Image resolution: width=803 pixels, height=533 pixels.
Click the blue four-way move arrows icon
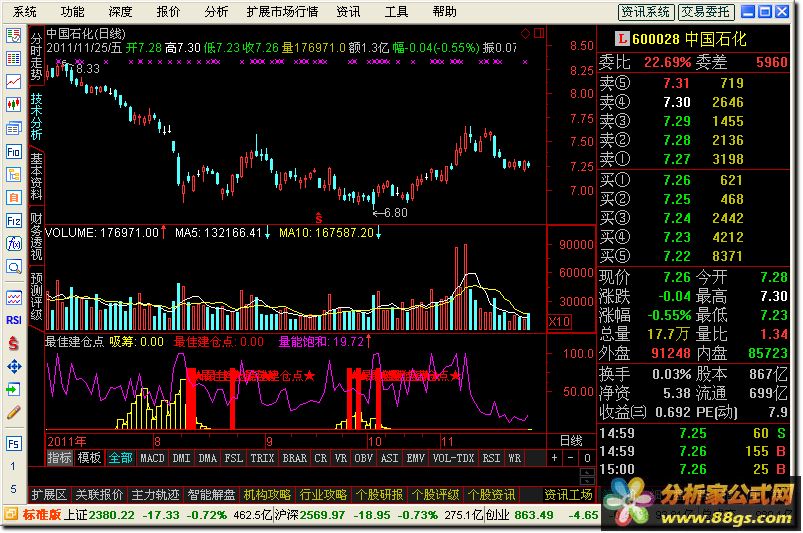click(13, 367)
